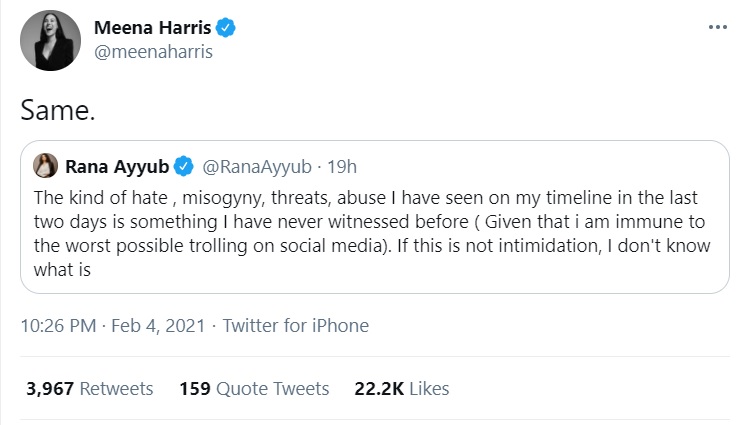Open Rana Ayyub's name in quoted tweet
The height and width of the screenshot is (425, 747).
click(116, 165)
